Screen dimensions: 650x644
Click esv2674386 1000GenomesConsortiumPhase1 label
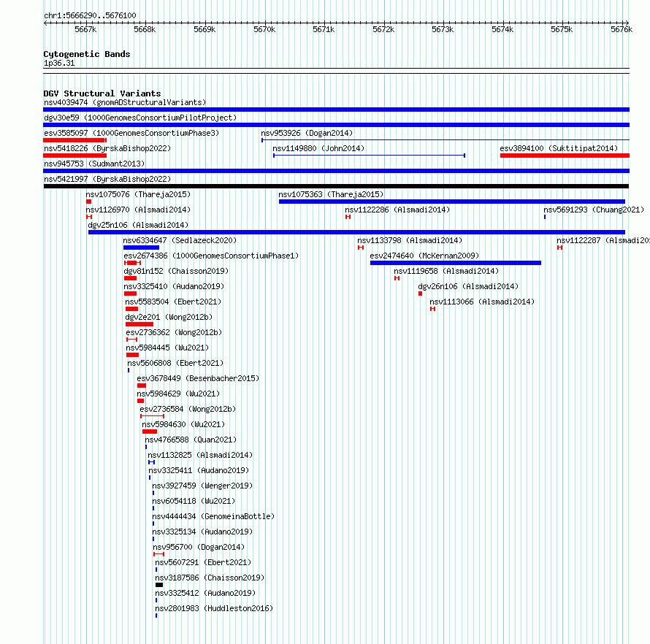211,256
